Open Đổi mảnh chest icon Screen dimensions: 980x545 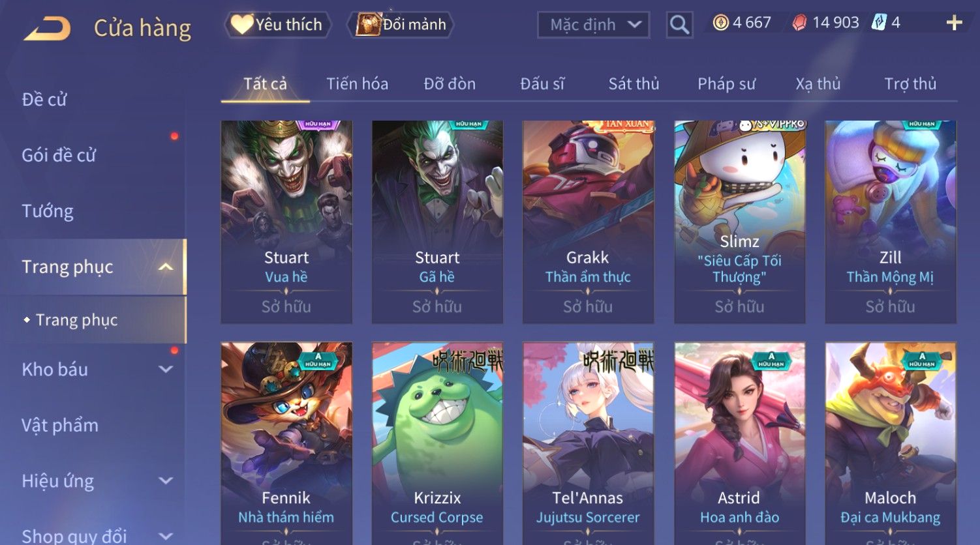pyautogui.click(x=369, y=24)
